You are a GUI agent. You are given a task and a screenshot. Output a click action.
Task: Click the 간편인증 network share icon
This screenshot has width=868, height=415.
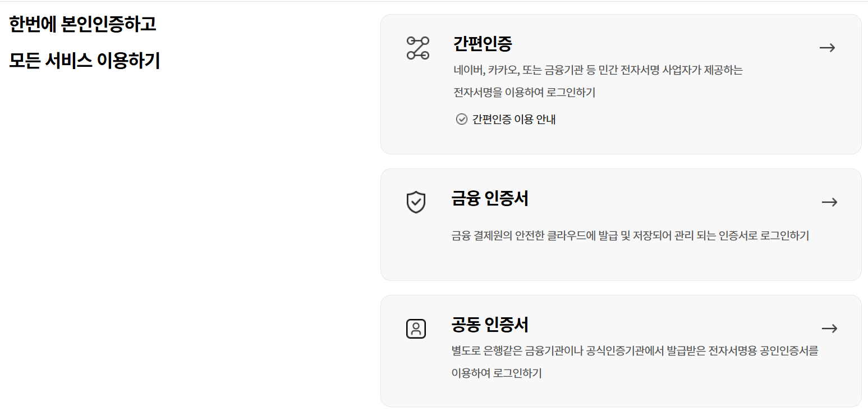tap(417, 48)
